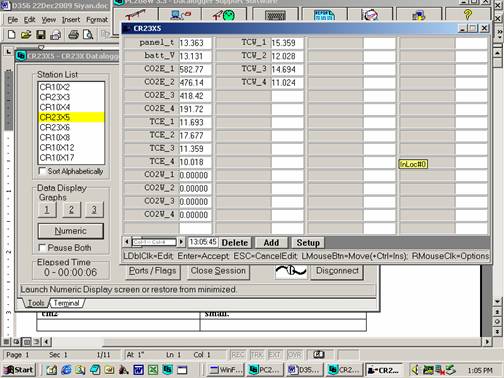
Task: Click the connection plug status icon
Action: point(291,271)
